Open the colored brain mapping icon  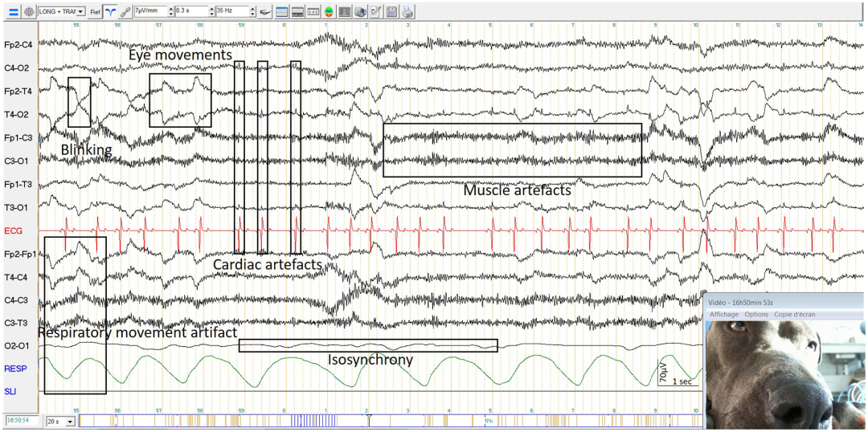(329, 12)
